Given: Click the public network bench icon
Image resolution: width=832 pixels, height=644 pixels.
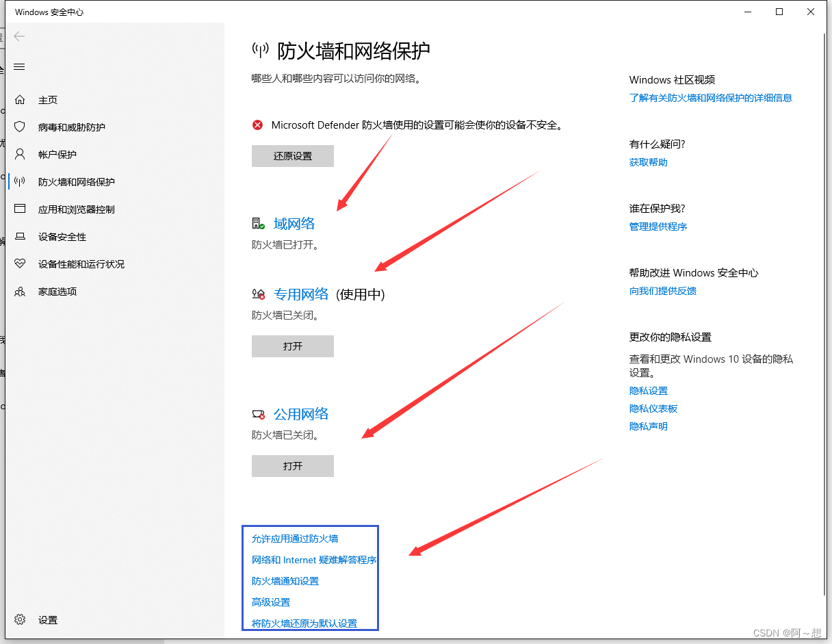Looking at the screenshot, I should pyautogui.click(x=258, y=414).
